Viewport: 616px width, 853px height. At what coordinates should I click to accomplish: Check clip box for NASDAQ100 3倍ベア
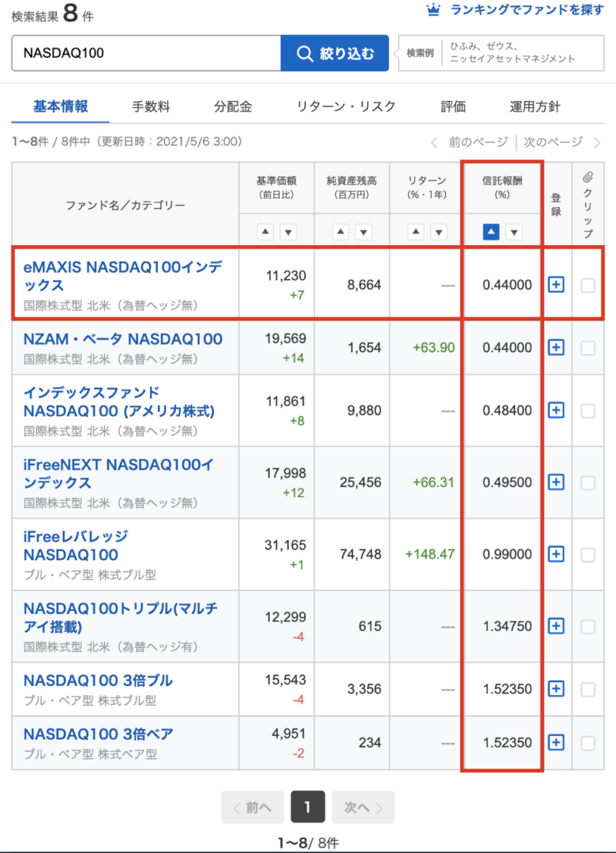click(x=588, y=743)
